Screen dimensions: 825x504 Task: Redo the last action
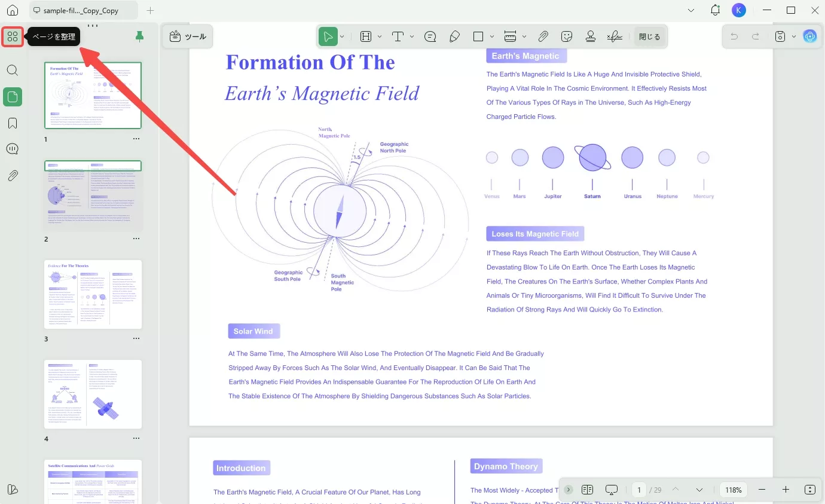point(756,36)
